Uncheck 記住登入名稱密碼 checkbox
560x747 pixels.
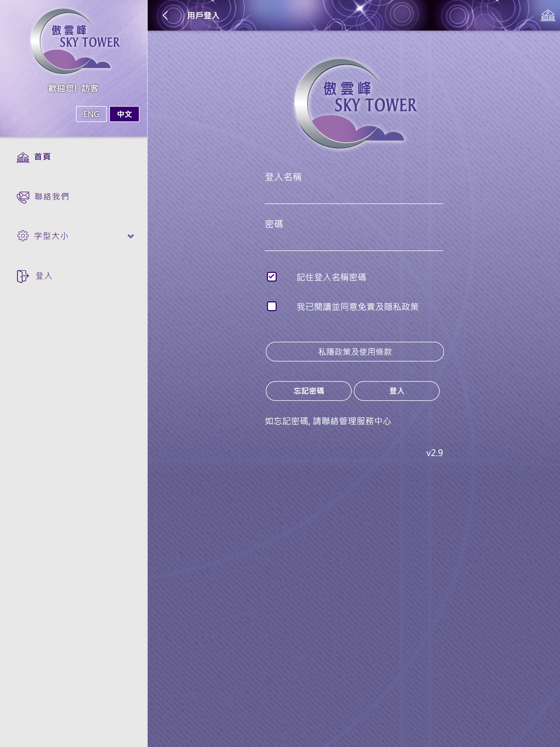point(272,277)
